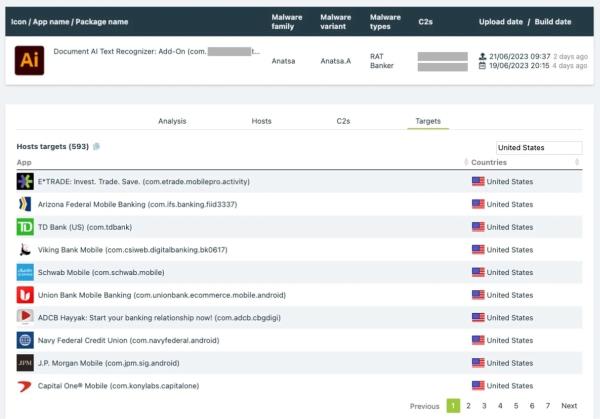Viewport: 600px width, 419px height.
Task: Click the Viking Bank Mobile icon
Action: pyautogui.click(x=25, y=249)
